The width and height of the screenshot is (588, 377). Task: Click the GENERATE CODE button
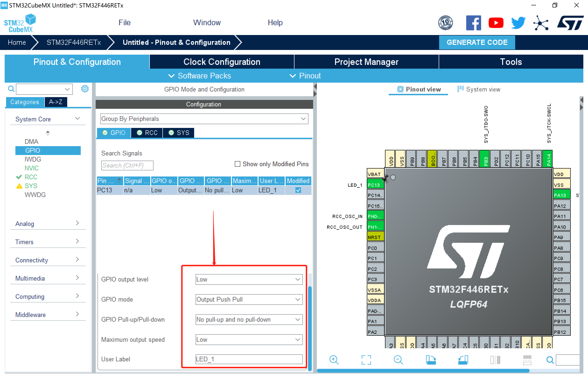[477, 42]
